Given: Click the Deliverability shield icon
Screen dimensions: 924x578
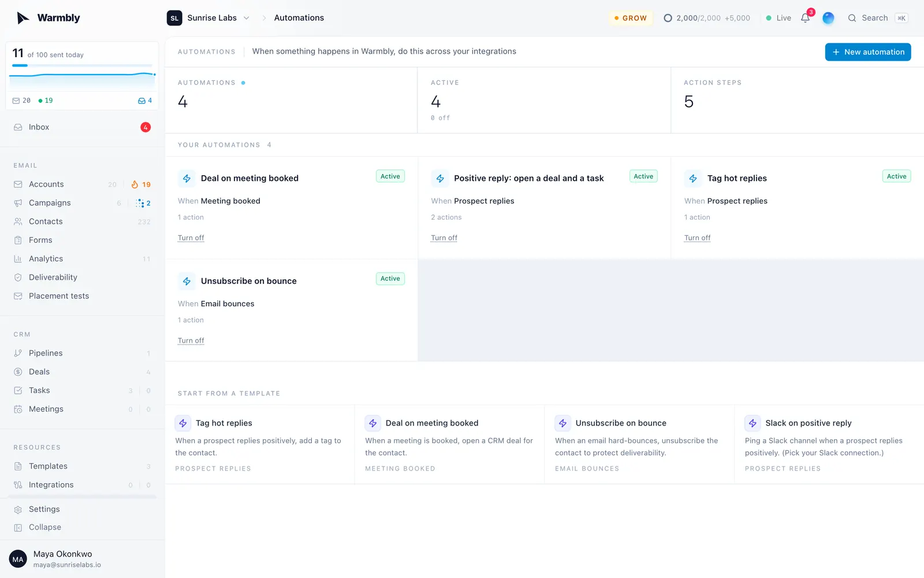Looking at the screenshot, I should [18, 277].
